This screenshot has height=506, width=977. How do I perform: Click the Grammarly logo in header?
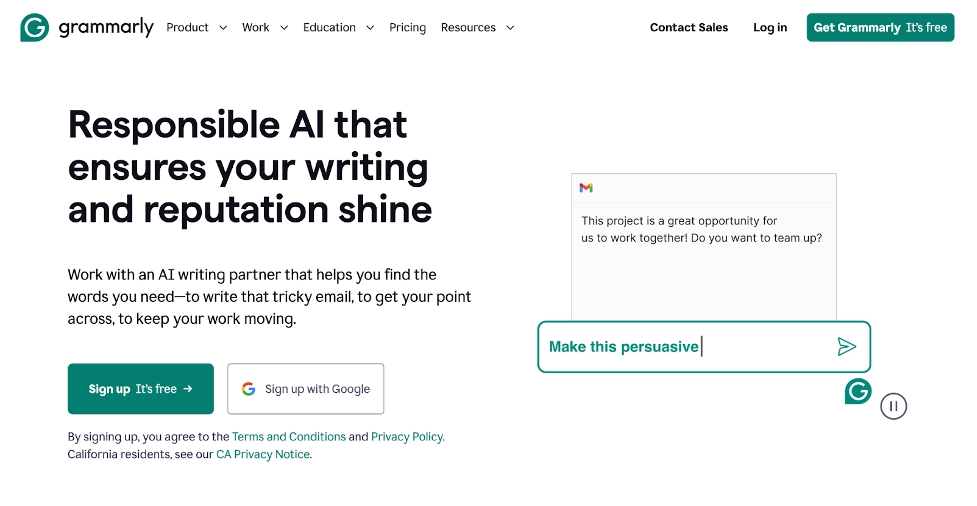click(x=87, y=27)
